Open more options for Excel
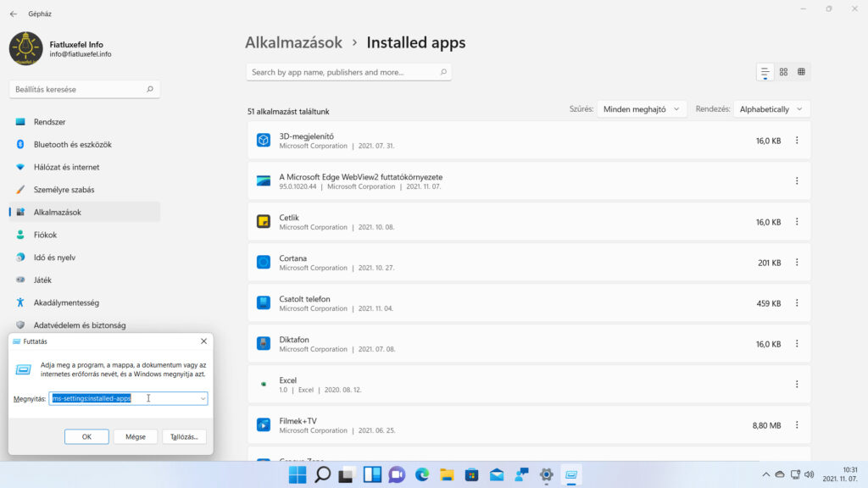This screenshot has width=868, height=488. pos(797,385)
